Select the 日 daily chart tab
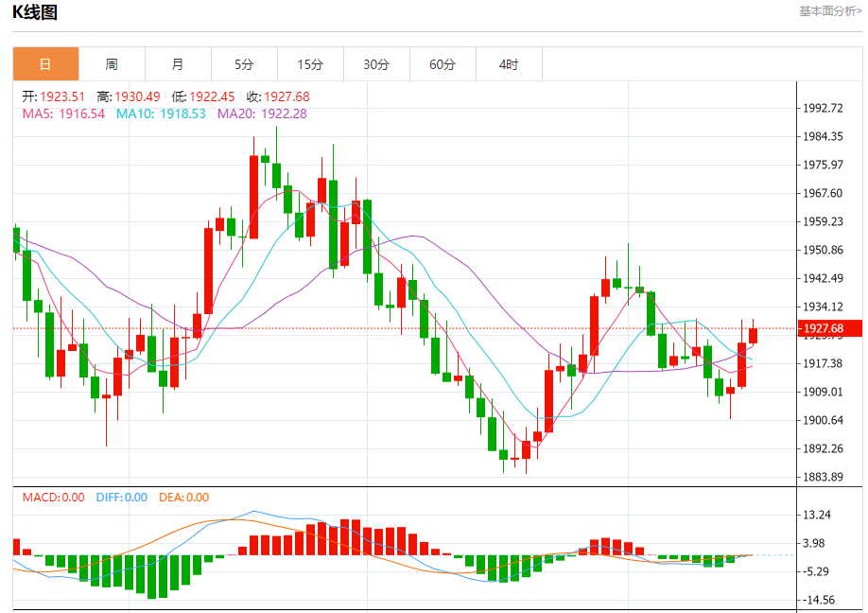 [46, 64]
